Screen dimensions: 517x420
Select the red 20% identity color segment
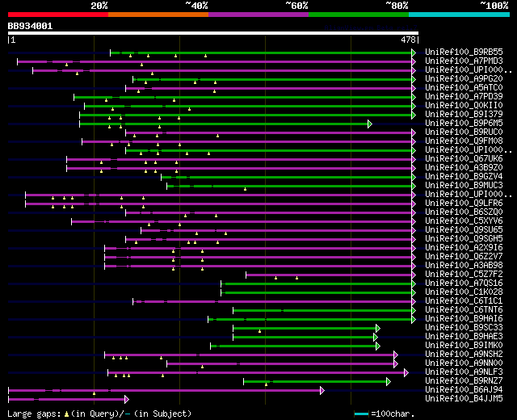[58, 15]
